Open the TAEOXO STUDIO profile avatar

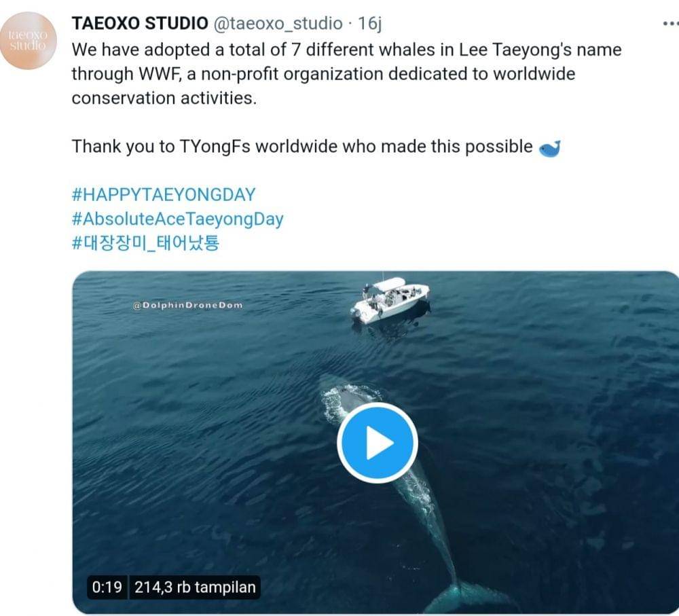pos(28,41)
